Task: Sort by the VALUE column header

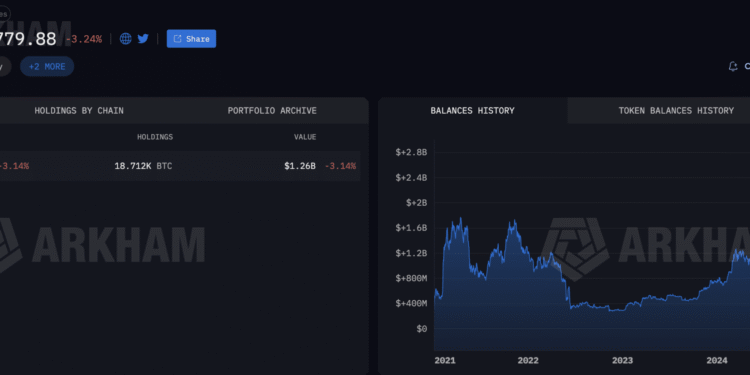Action: coord(305,137)
